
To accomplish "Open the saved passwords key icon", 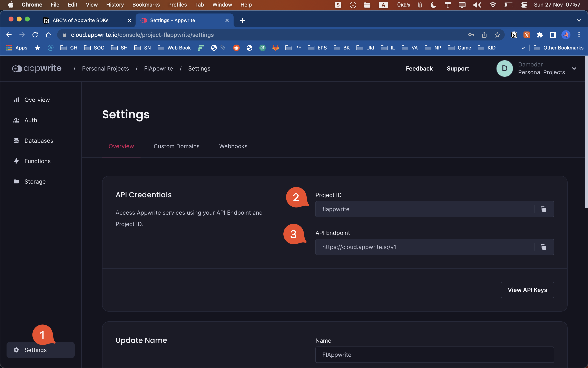I will tap(471, 35).
